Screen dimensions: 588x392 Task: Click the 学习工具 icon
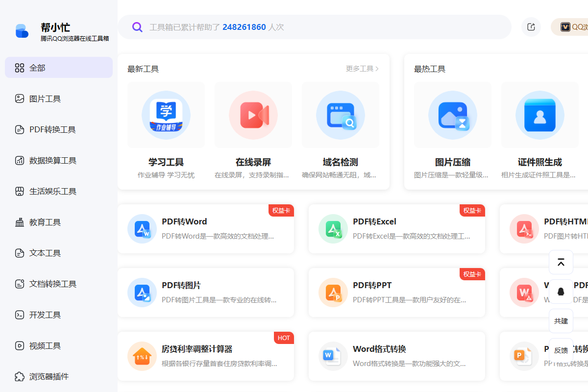[x=166, y=115]
